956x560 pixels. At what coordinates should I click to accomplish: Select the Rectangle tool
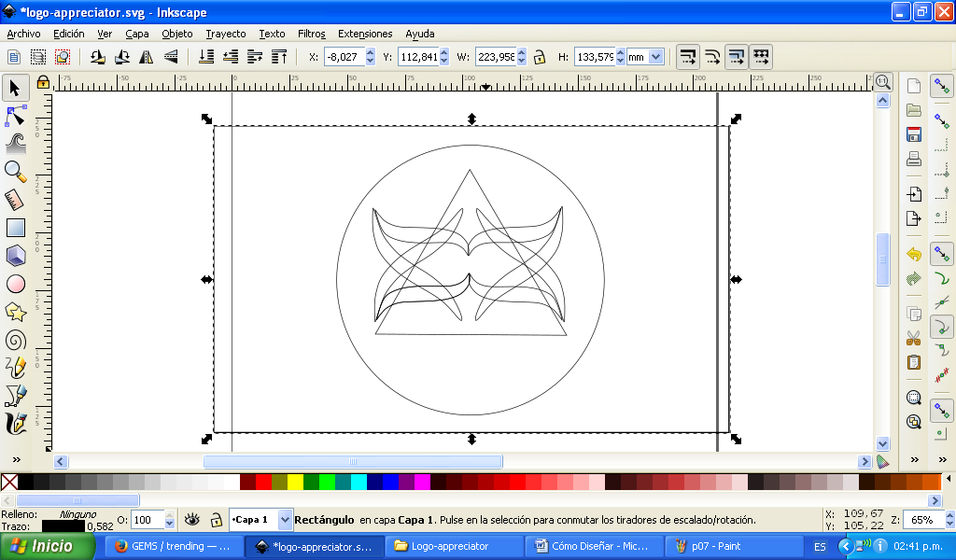click(x=15, y=228)
